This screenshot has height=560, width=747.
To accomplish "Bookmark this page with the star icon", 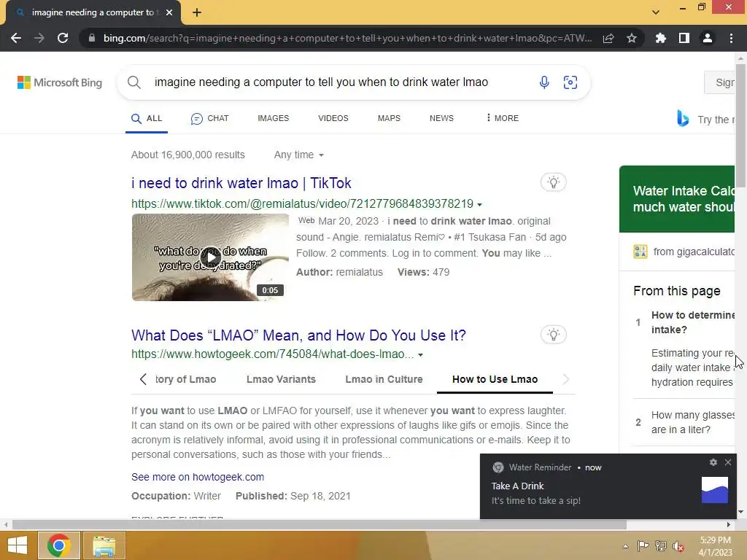I will pos(632,38).
